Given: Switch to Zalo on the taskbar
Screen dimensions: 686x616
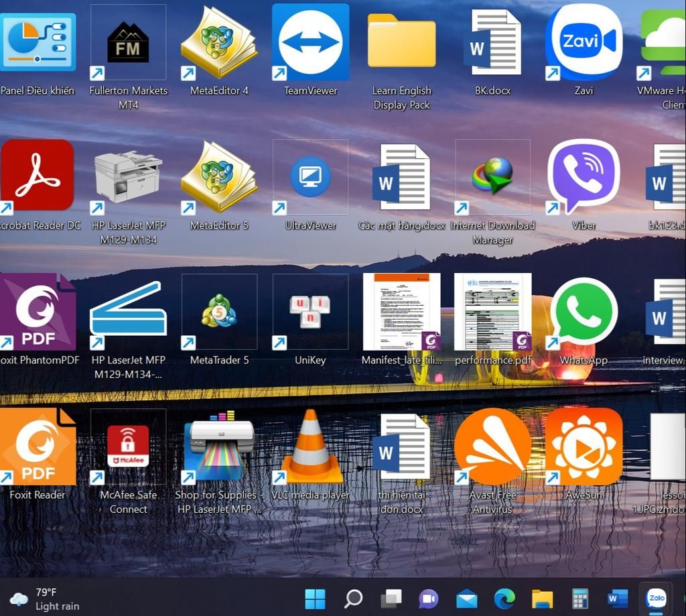Looking at the screenshot, I should coord(656,598).
